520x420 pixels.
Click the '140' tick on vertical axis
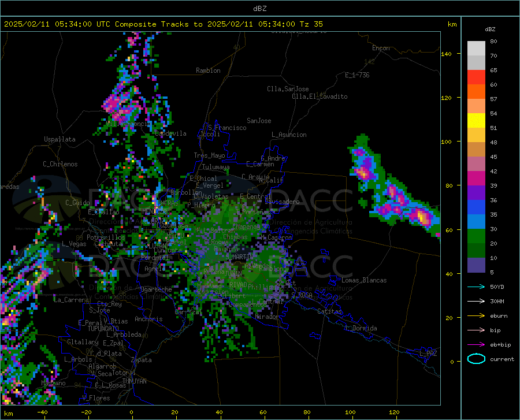pyautogui.click(x=447, y=54)
